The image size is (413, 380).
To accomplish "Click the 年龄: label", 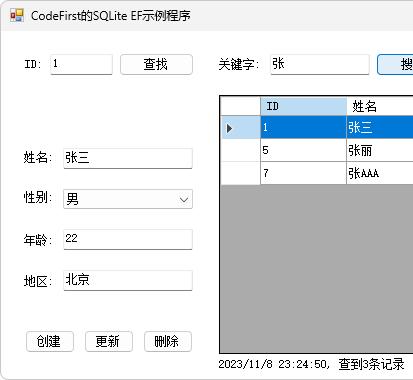I will 38,240.
